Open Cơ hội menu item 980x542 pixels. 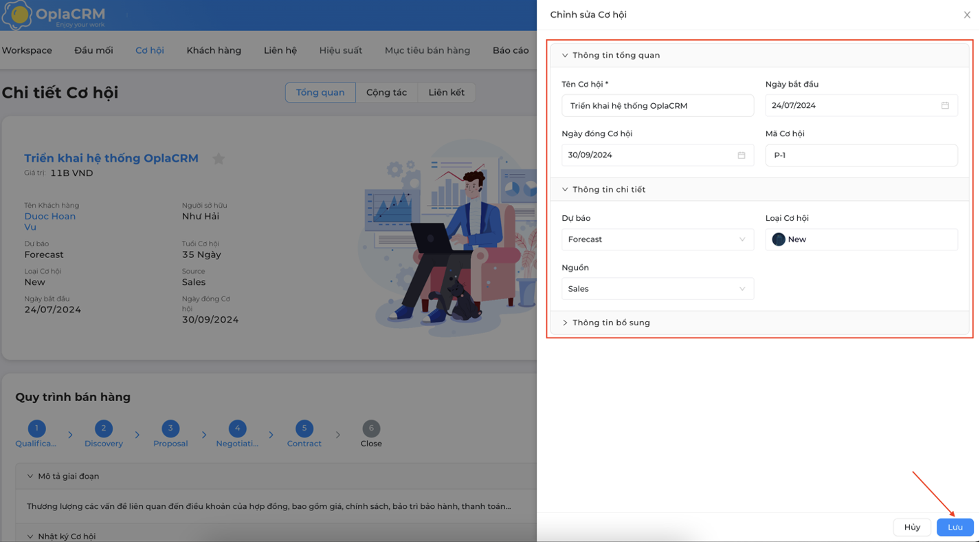coord(149,50)
